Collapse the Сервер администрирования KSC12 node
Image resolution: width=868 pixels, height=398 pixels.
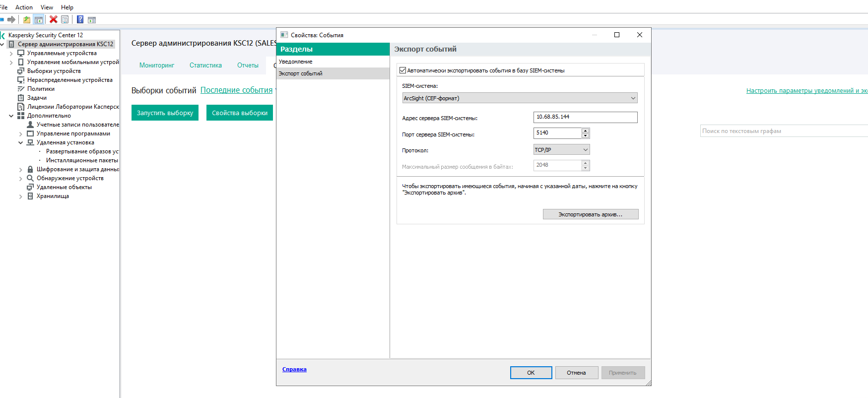click(x=2, y=44)
